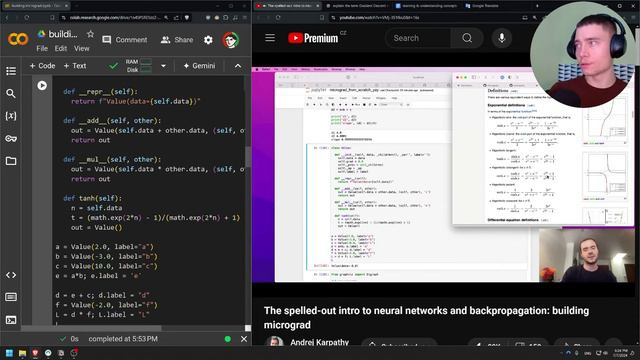Open Colab settings gear
The height and width of the screenshot is (360, 640).
click(208, 40)
